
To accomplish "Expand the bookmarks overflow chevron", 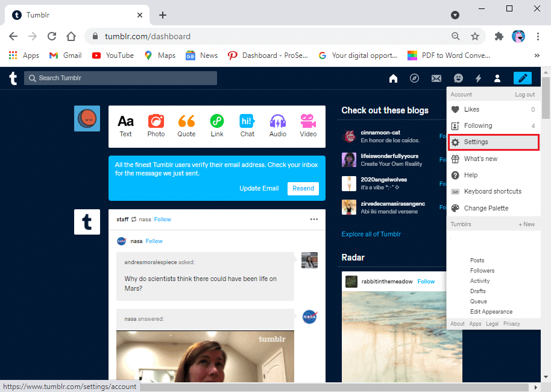I will [x=537, y=55].
